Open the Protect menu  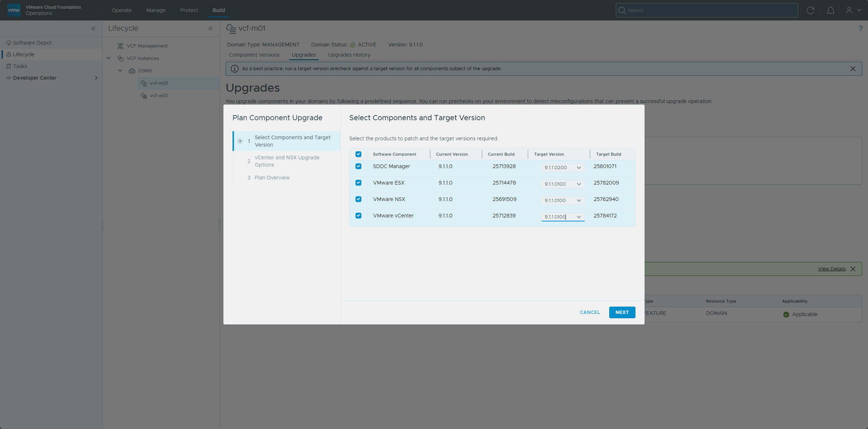pos(189,10)
